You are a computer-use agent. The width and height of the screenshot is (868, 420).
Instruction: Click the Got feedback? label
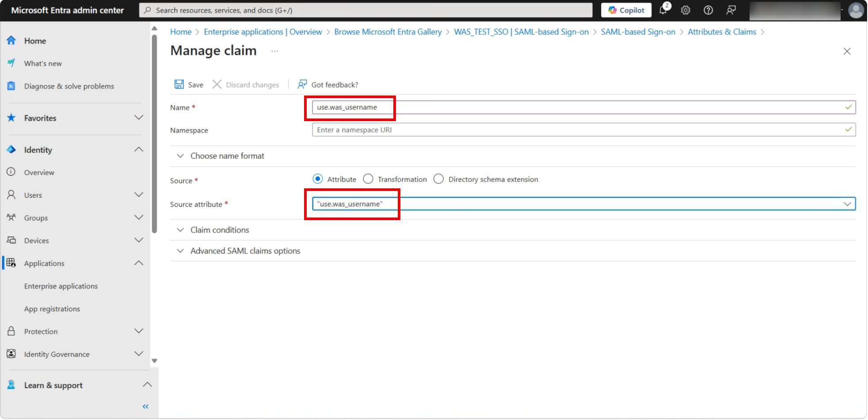pos(335,84)
